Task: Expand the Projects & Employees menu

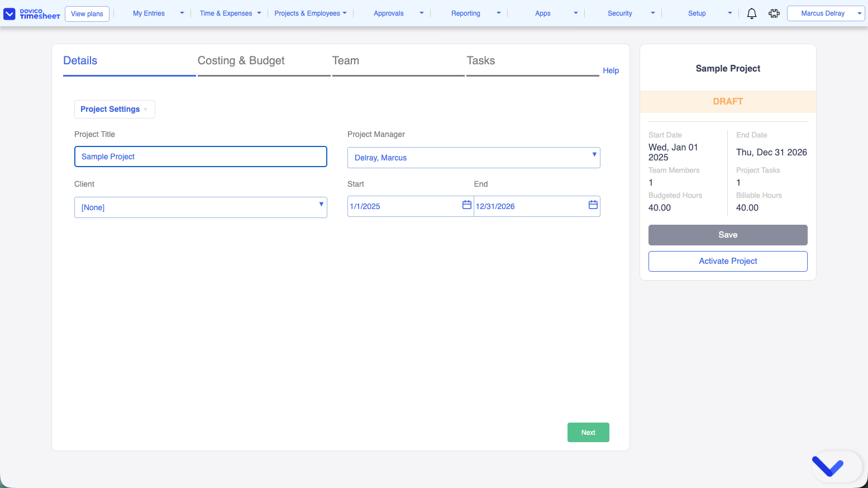Action: [310, 13]
